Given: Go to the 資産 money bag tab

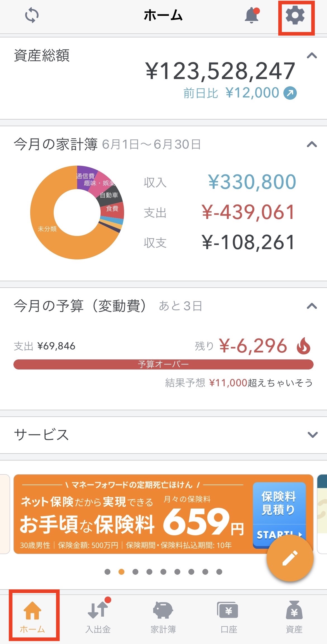Looking at the screenshot, I should (294, 617).
